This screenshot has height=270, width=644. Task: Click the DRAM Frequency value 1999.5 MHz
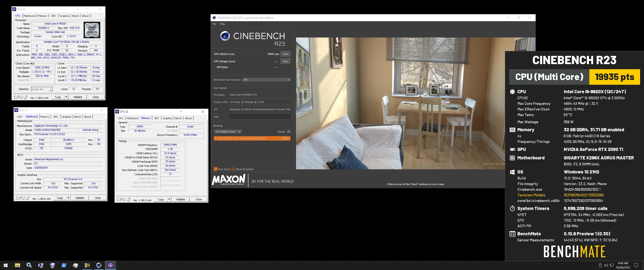(170, 145)
